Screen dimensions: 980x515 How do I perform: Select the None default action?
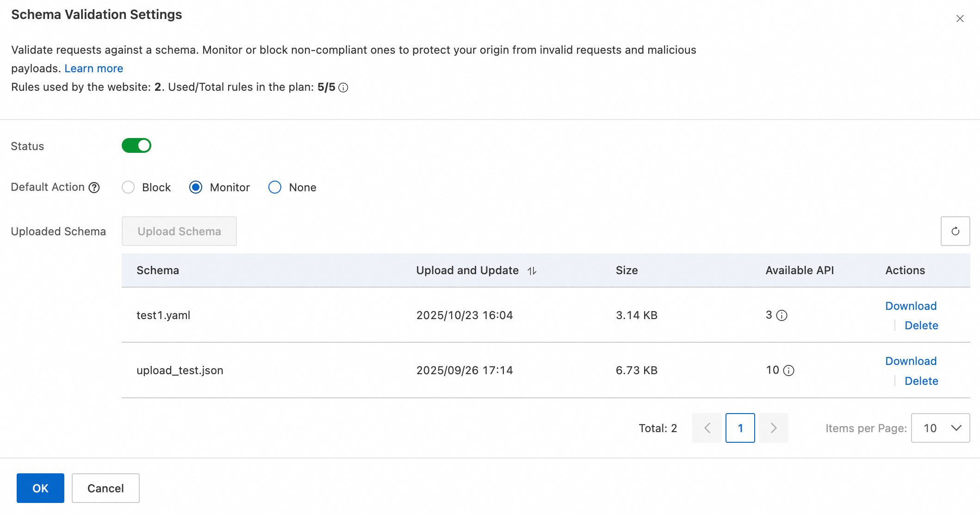[x=275, y=187]
